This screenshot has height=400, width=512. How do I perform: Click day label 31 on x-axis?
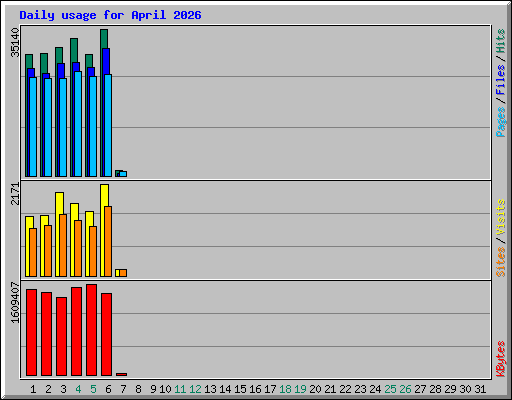tap(480, 389)
